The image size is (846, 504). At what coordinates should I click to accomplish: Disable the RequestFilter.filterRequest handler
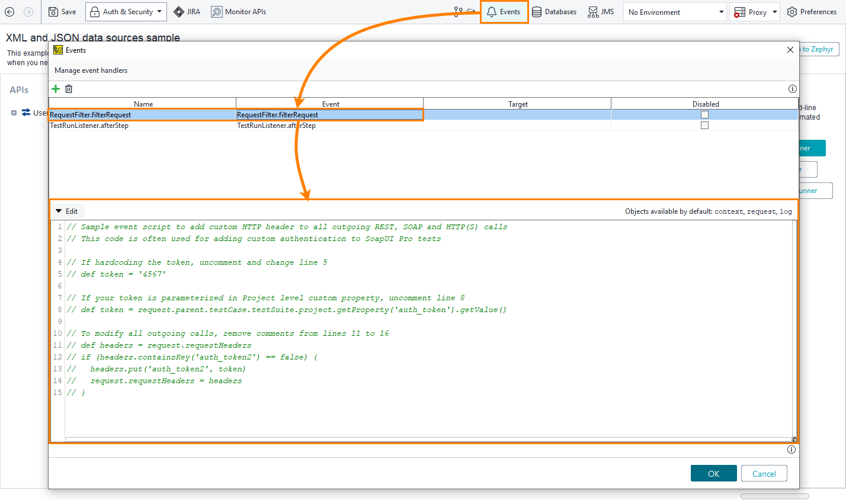point(705,113)
